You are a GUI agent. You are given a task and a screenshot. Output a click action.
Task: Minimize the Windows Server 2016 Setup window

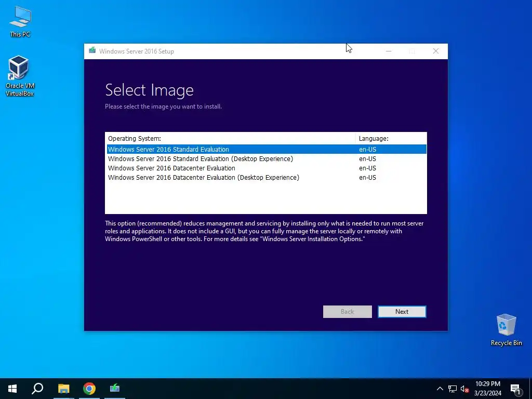pos(389,51)
